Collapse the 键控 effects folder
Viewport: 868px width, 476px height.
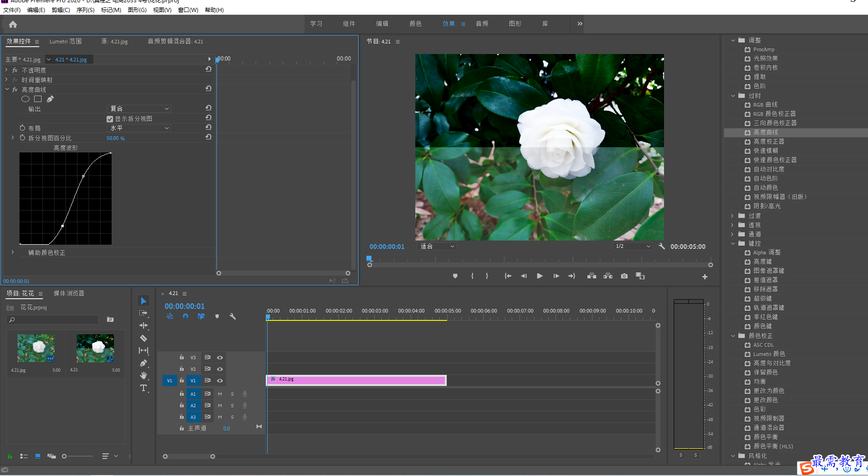tap(733, 243)
